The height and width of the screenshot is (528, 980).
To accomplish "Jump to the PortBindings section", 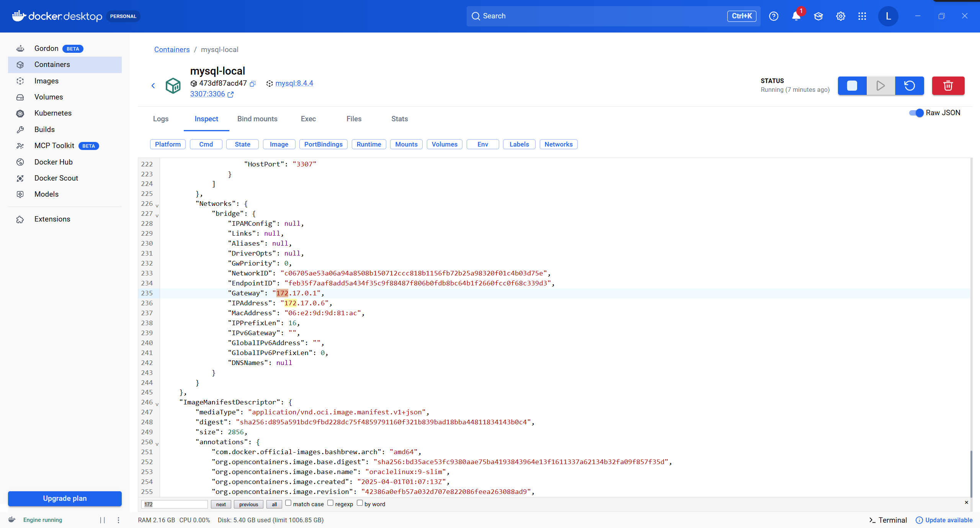I will 323,144.
